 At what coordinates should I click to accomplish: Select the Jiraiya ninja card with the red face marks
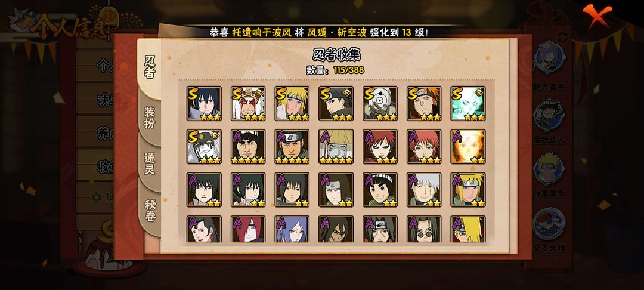[248, 103]
